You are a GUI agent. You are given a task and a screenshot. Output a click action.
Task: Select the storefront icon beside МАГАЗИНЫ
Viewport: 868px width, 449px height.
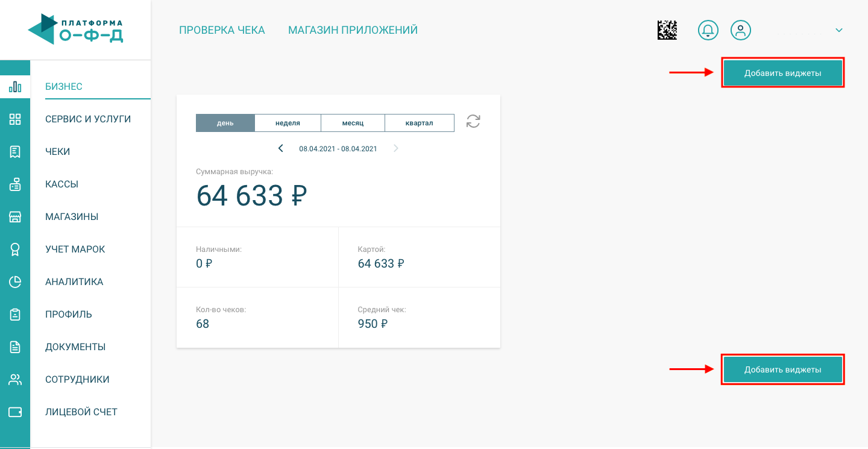pos(15,217)
